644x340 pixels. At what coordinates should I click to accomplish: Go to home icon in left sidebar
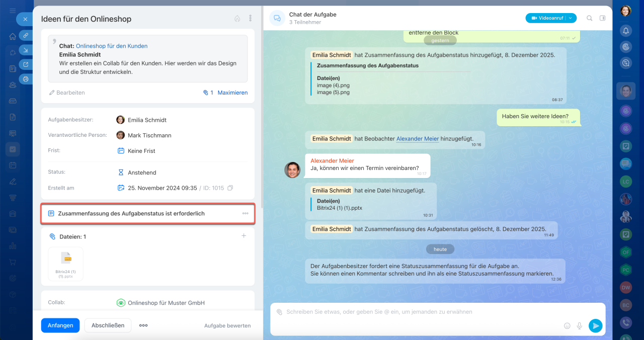[13, 36]
